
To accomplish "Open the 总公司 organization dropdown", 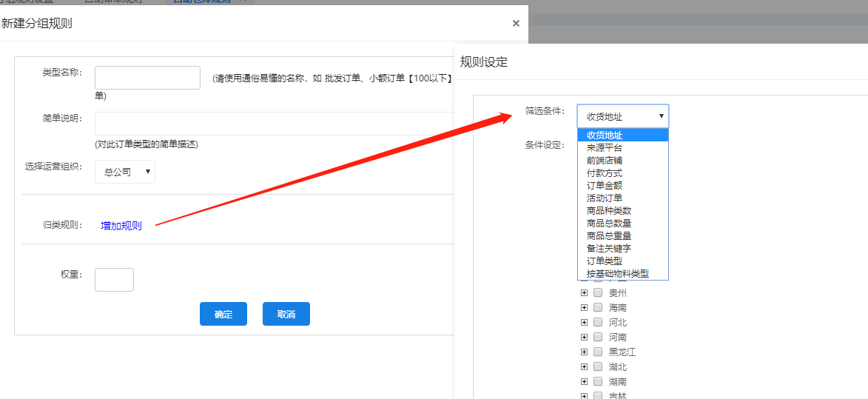I will tap(125, 172).
